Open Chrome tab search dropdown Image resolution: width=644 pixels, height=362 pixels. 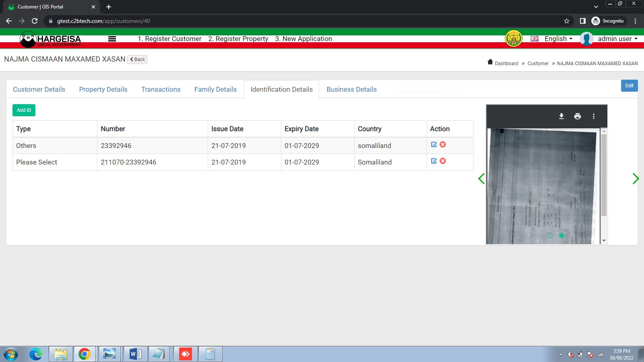point(596,7)
